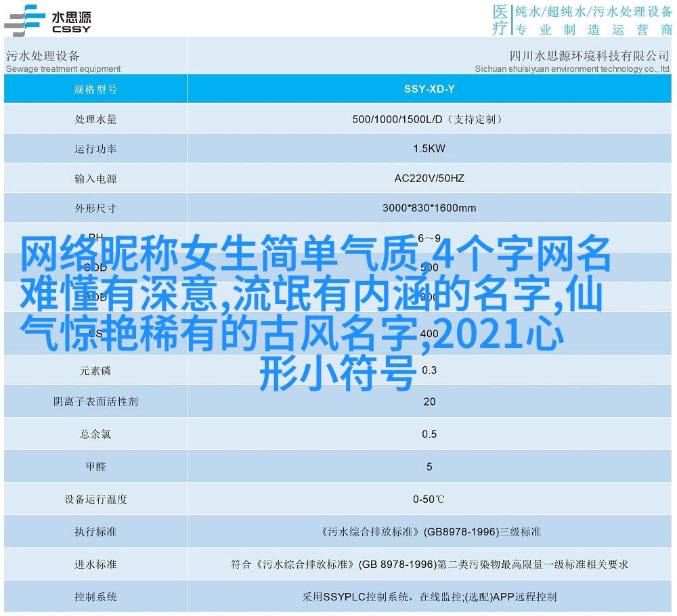Select the 6~9 value cell
This screenshot has height=616, width=677.
click(429, 238)
